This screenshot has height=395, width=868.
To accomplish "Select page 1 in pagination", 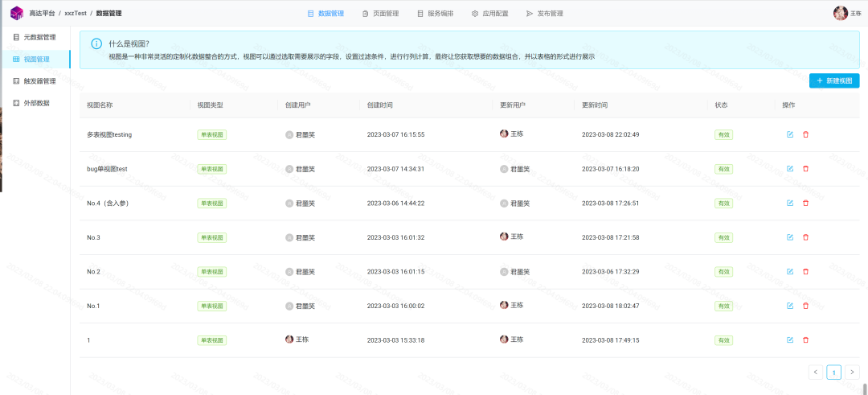I will 833,372.
